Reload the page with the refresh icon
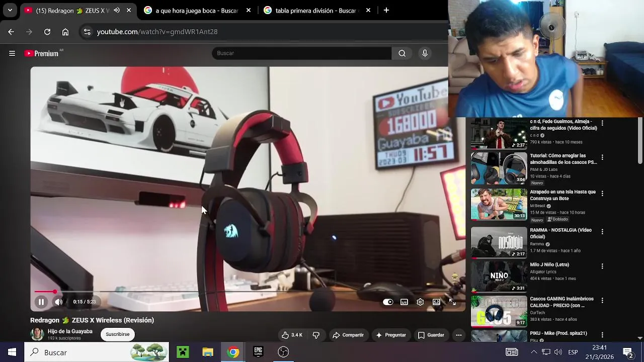 click(x=47, y=32)
